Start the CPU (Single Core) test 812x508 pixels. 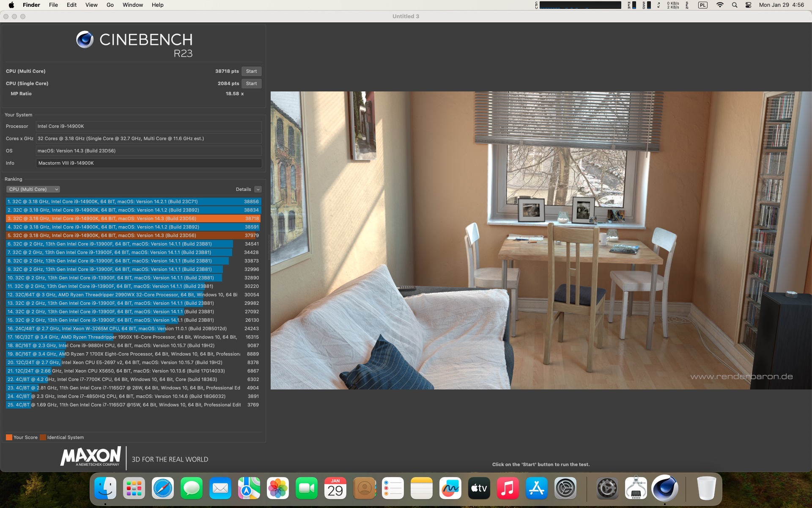tap(251, 83)
